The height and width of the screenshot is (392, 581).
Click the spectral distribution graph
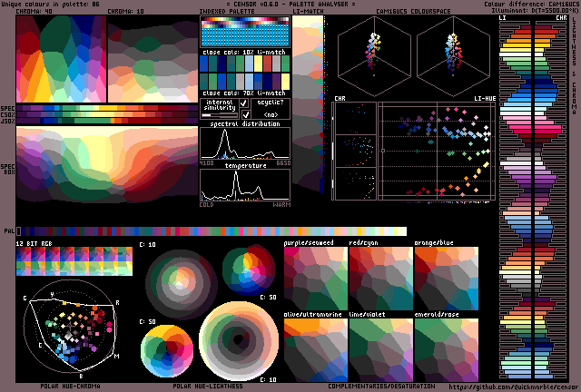tap(245, 143)
